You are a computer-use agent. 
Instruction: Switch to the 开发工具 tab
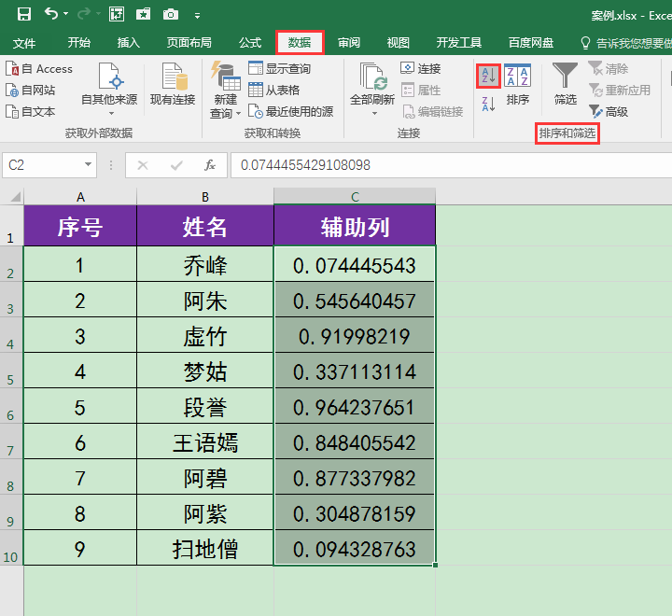[x=459, y=42]
